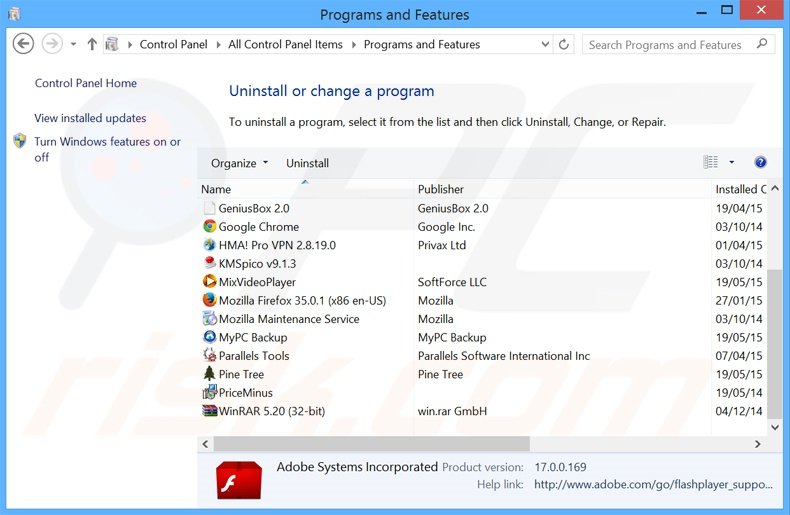Image resolution: width=790 pixels, height=515 pixels.
Task: Click the vertical scrollbar thumb
Action: point(775,343)
